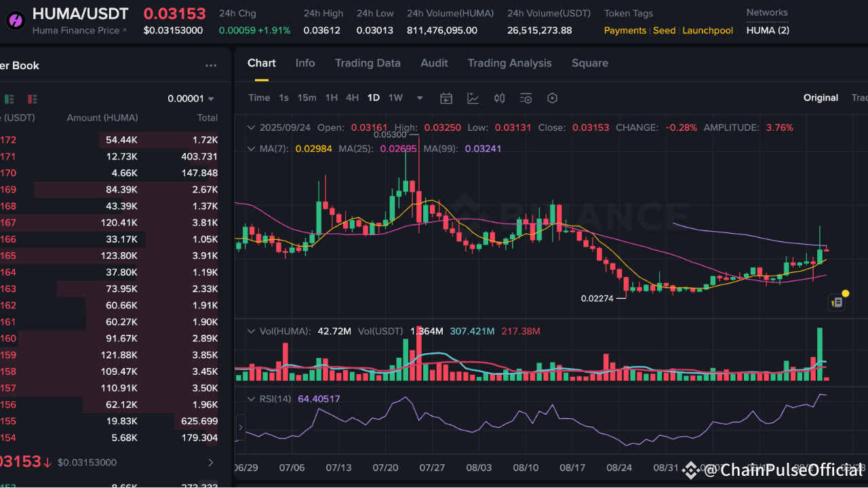Screen dimensions: 868x488
Task: Switch to the Original chart view
Action: pyautogui.click(x=821, y=98)
